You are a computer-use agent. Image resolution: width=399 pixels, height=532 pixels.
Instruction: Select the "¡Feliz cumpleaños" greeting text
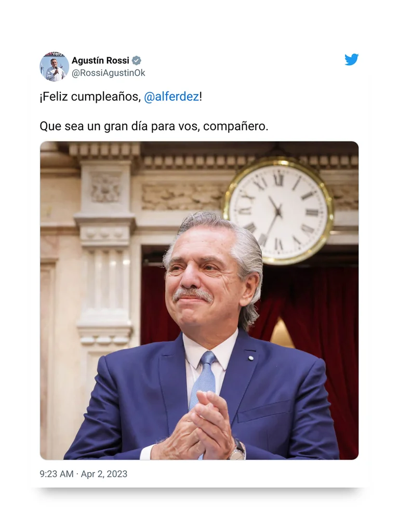pos(89,97)
